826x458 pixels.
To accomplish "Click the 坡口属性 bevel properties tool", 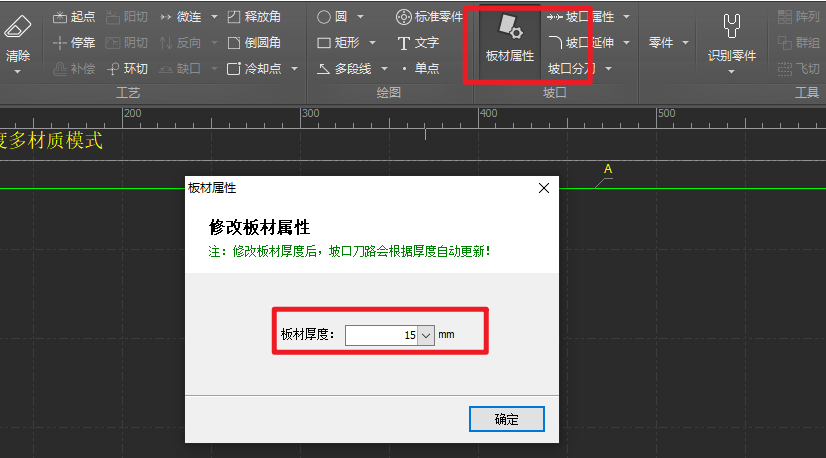I will point(581,17).
